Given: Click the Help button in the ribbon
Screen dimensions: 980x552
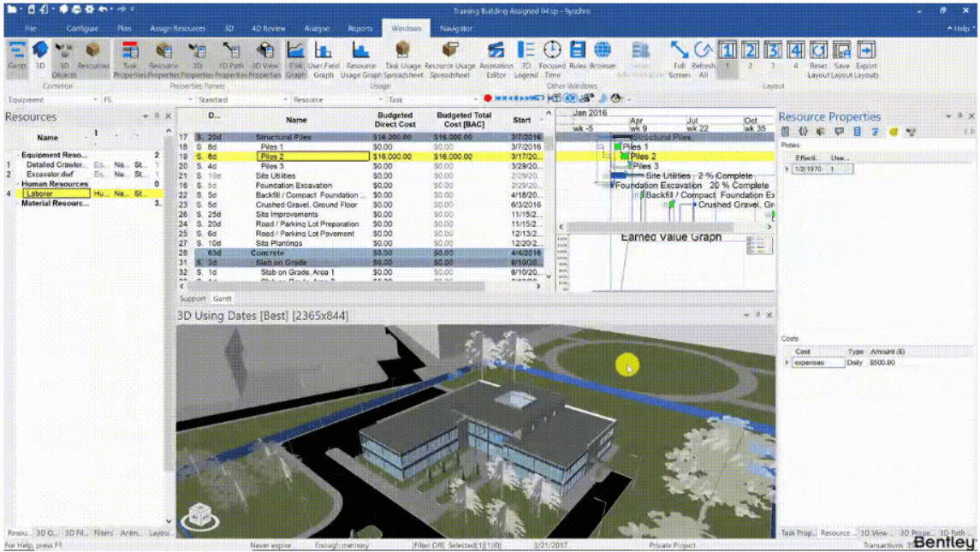Looking at the screenshot, I should click(960, 28).
